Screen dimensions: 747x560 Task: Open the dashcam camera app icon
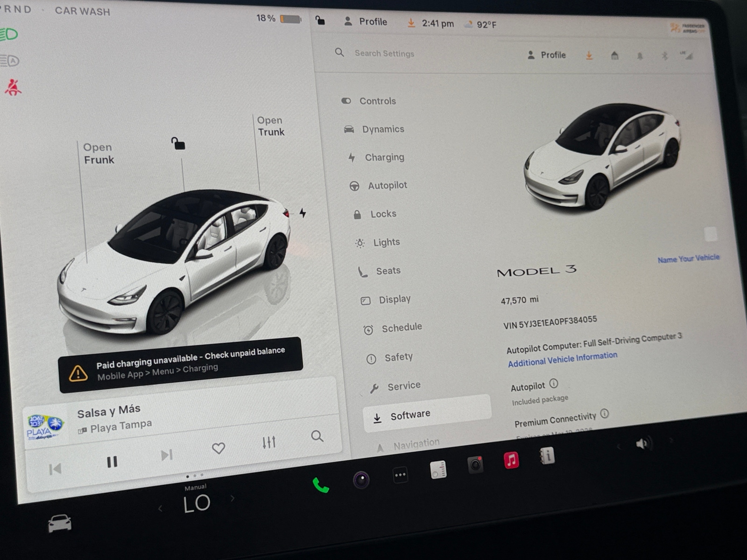click(475, 465)
